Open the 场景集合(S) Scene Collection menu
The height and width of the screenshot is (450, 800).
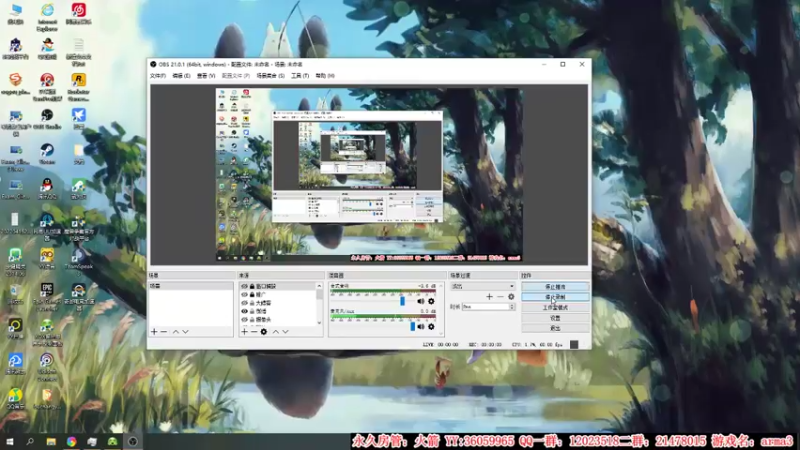[x=270, y=76]
